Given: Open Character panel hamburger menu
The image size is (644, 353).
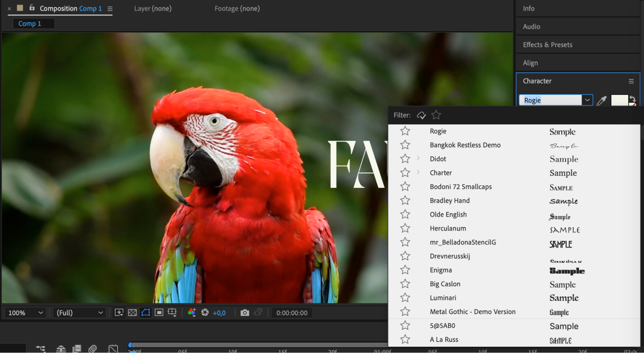Looking at the screenshot, I should click(x=631, y=81).
